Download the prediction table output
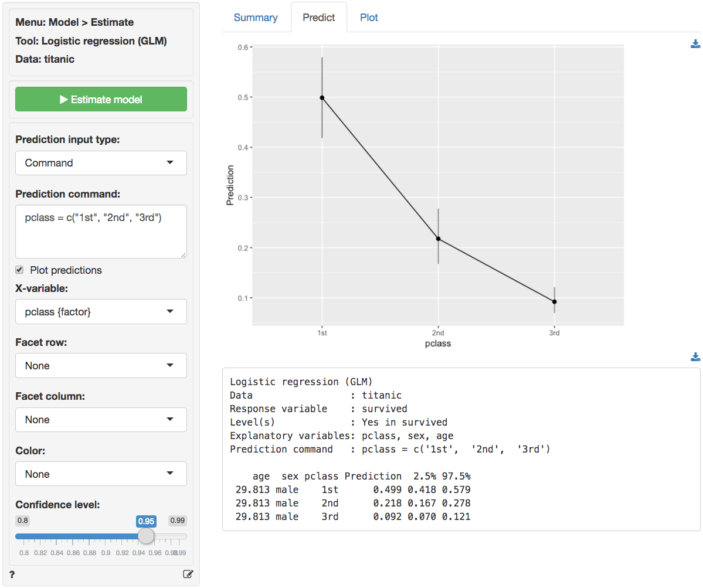The height and width of the screenshot is (588, 703). click(695, 356)
